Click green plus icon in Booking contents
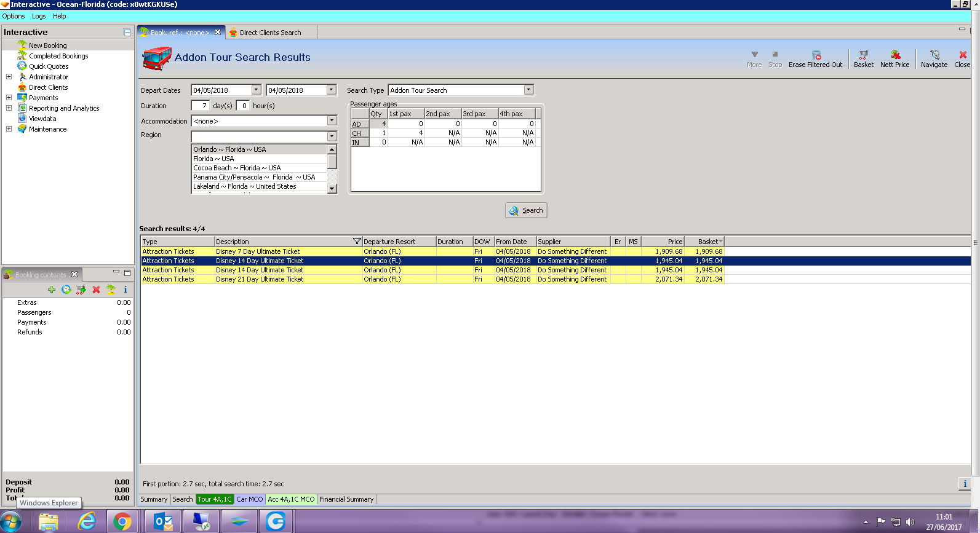 click(52, 290)
